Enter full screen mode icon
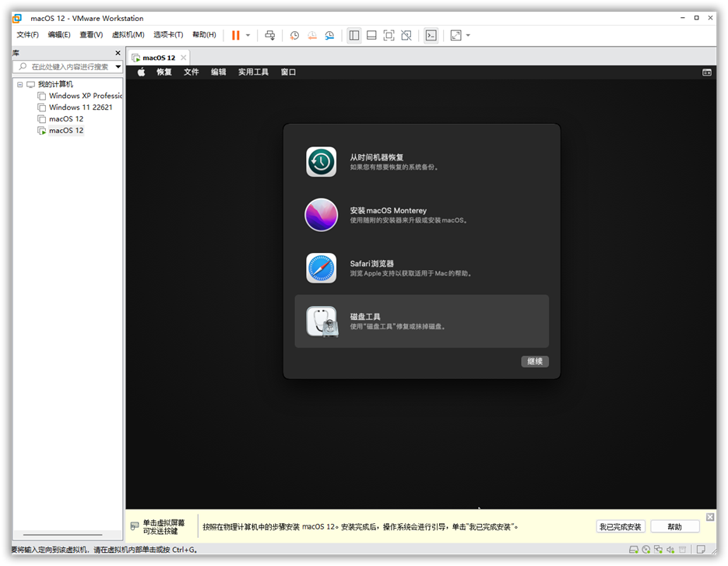 [x=389, y=35]
